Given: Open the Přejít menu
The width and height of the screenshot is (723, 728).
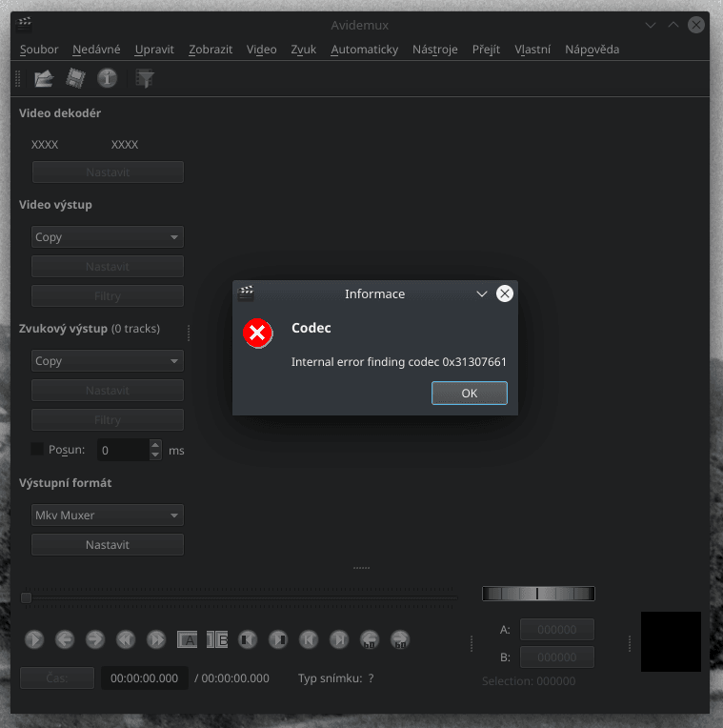Looking at the screenshot, I should pyautogui.click(x=487, y=50).
